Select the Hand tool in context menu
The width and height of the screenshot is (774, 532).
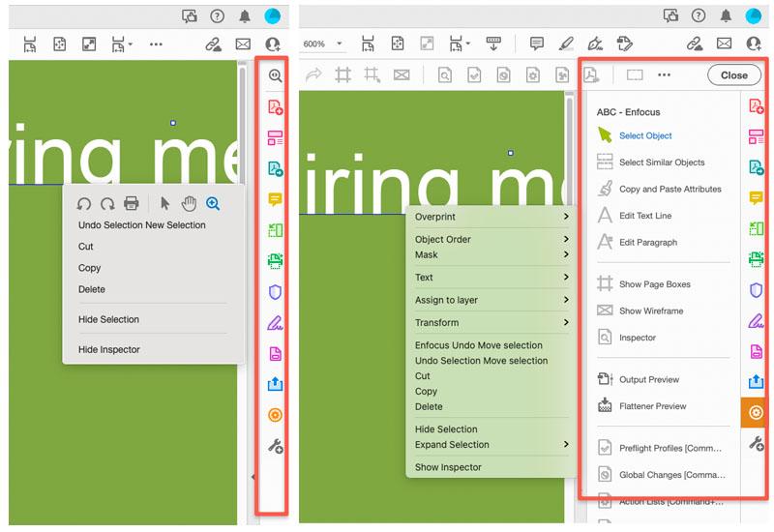[x=188, y=203]
